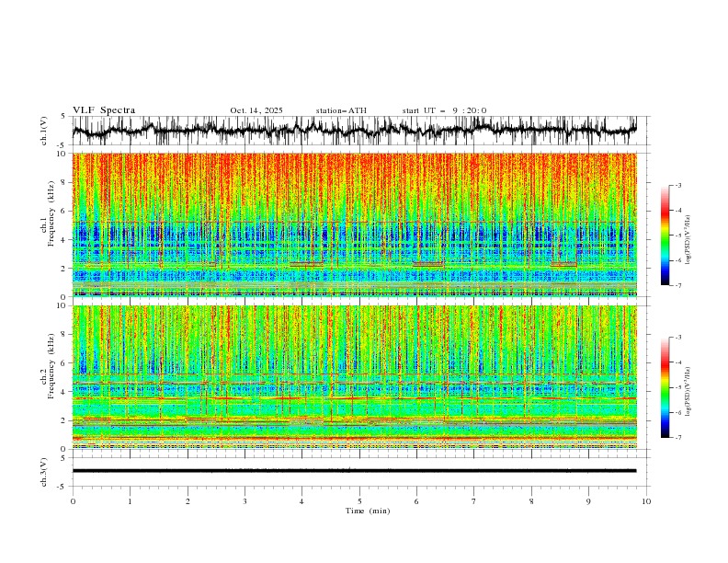Click the "1" tick on the time axis
Screen dimensions: 728x563
(130, 501)
